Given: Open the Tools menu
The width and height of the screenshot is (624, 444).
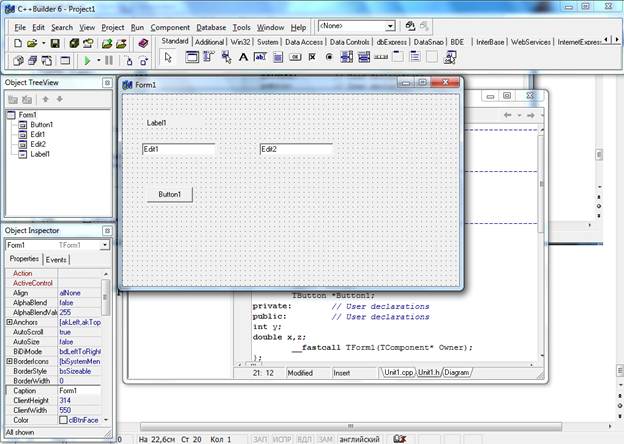Looking at the screenshot, I should [241, 27].
